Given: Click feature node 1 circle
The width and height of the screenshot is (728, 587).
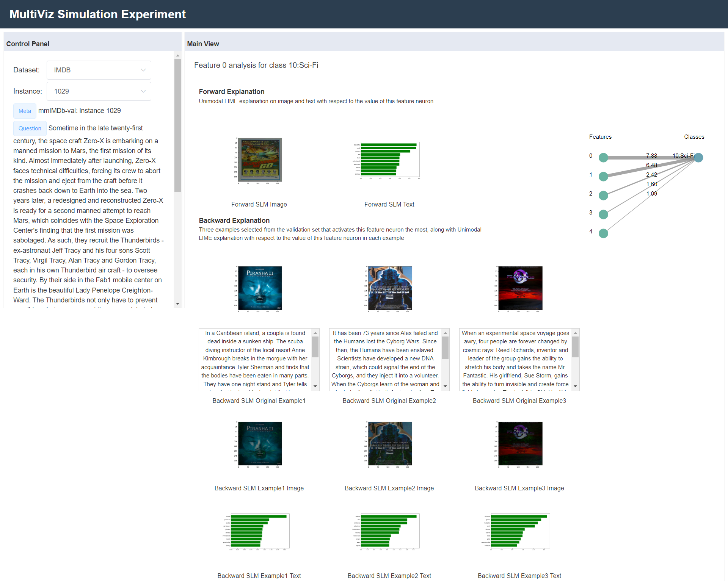Looking at the screenshot, I should (x=603, y=176).
